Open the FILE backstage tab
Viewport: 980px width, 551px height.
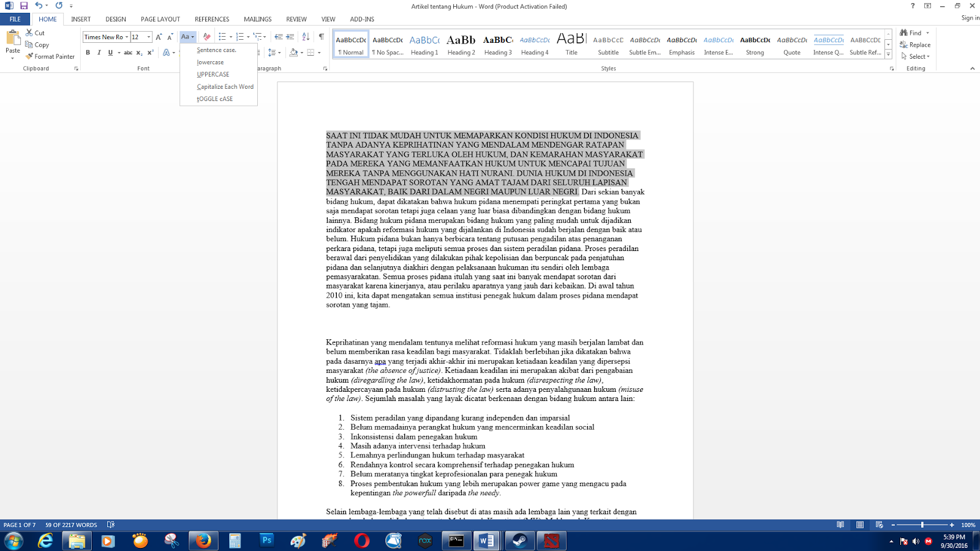15,19
